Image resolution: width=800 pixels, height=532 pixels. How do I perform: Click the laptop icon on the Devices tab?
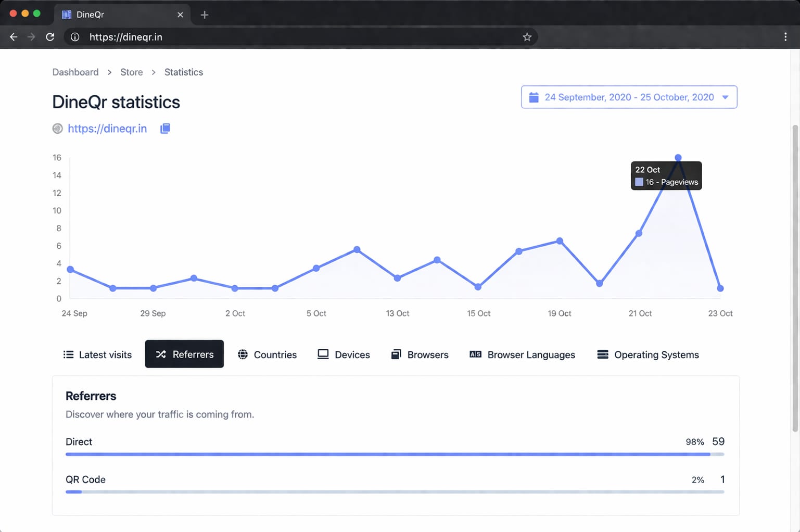(323, 354)
